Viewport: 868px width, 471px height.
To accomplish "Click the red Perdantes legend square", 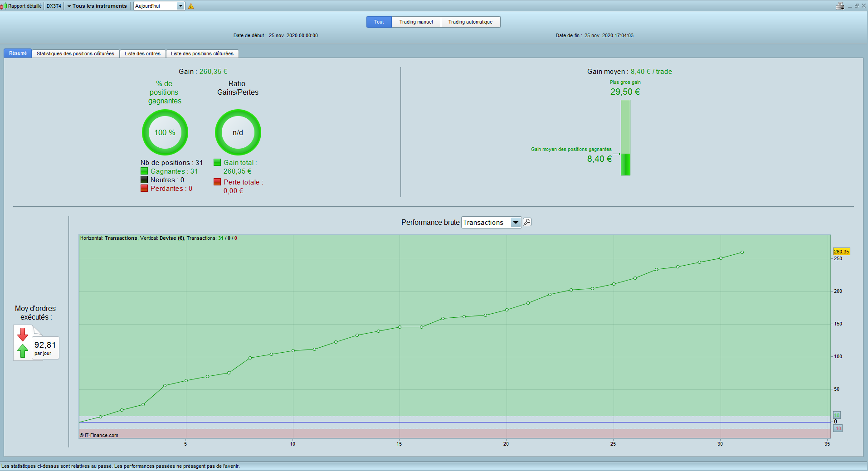I will pos(144,189).
